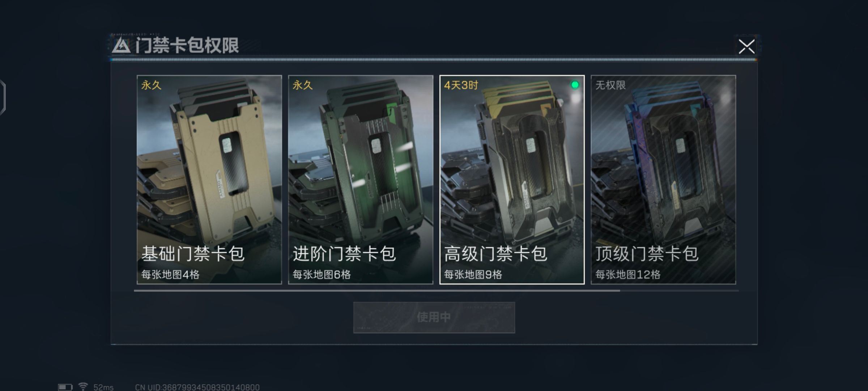Image resolution: width=868 pixels, height=391 pixels.
Task: Click the 门禁卡包权限 dialog title text
Action: click(x=187, y=46)
